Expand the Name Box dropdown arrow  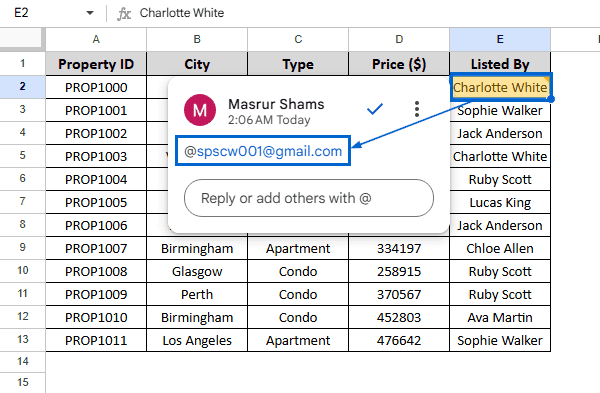point(90,13)
